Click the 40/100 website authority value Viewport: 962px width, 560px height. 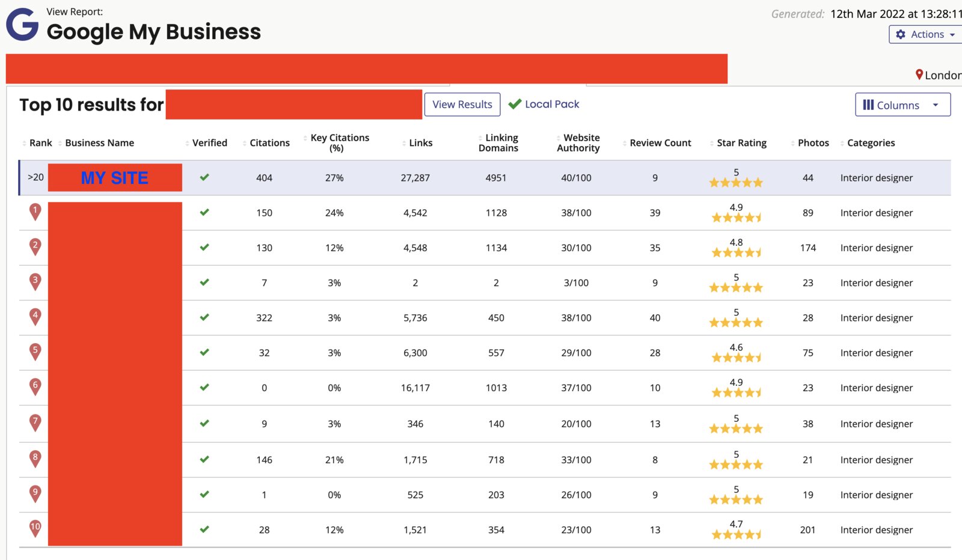coord(576,178)
